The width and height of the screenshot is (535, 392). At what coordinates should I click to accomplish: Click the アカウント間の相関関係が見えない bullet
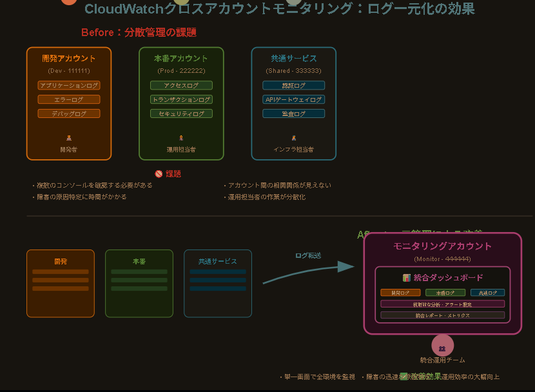click(277, 185)
